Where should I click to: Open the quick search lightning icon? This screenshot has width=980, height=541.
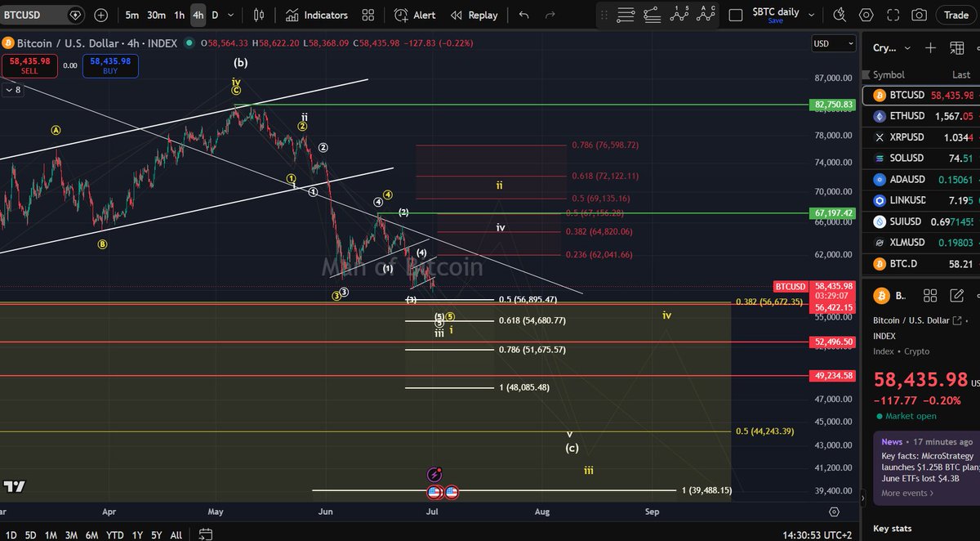(840, 15)
